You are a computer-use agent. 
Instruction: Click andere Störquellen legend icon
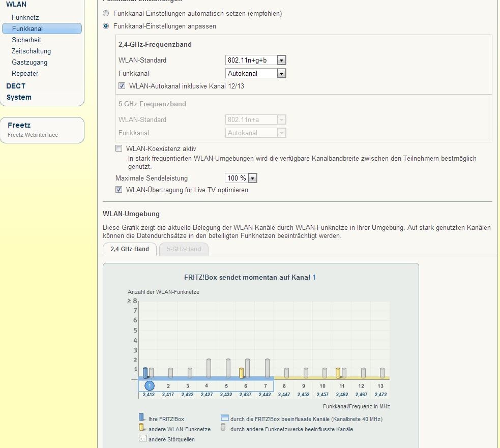(143, 438)
